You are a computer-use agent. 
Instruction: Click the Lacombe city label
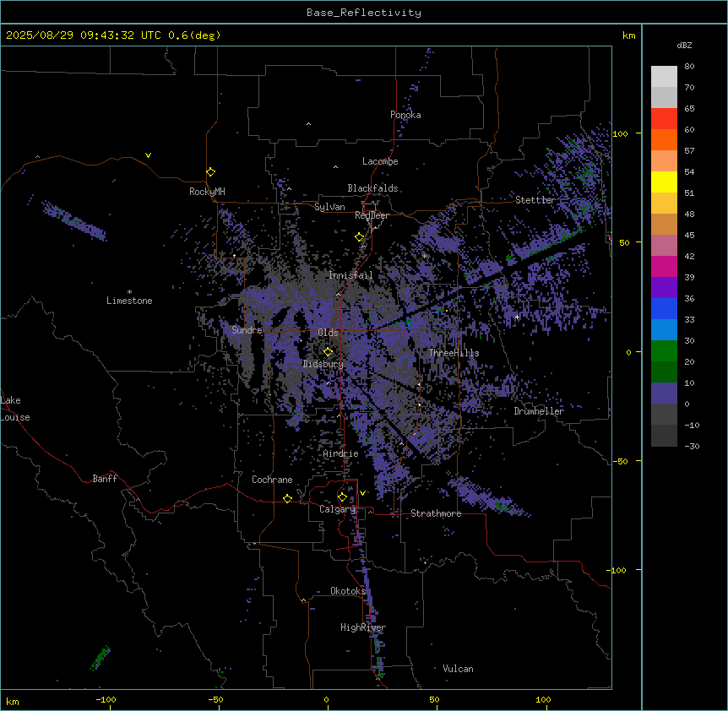pyautogui.click(x=380, y=161)
